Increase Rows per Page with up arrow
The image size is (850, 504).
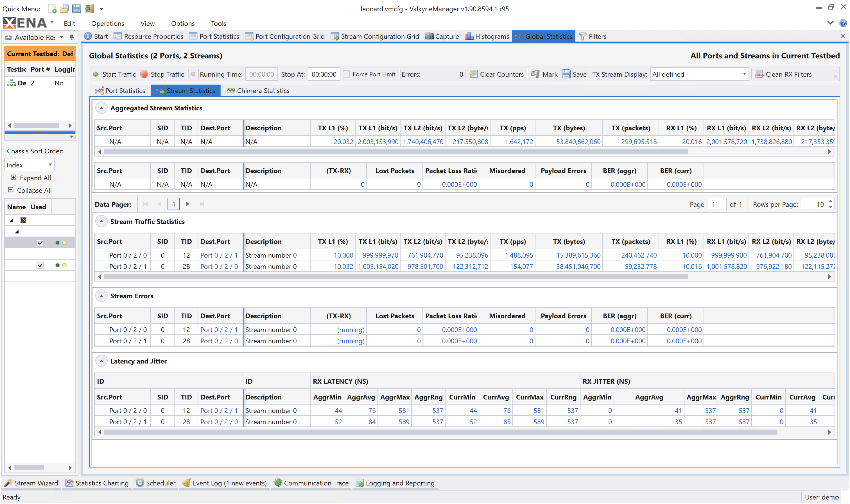tap(831, 201)
